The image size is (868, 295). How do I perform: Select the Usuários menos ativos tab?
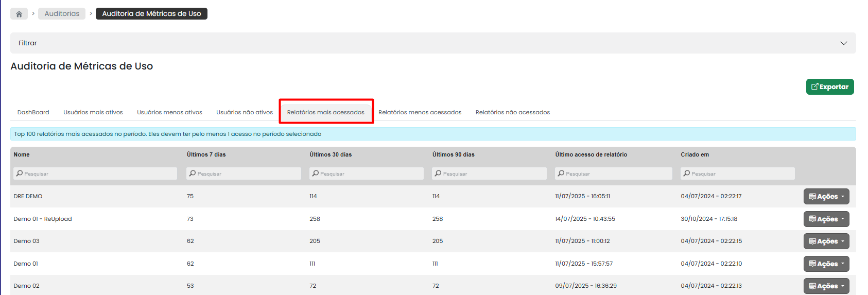[x=169, y=112]
